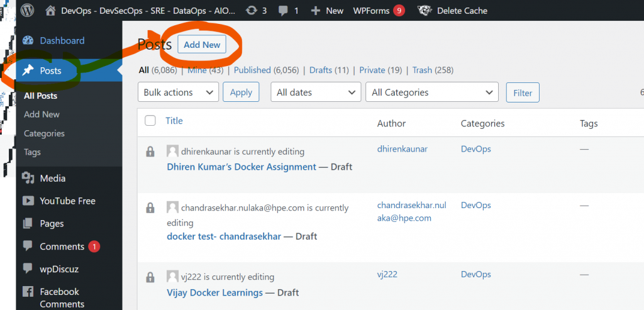Click the Facebook Comments icon in sidebar
The image size is (644, 310).
28,292
